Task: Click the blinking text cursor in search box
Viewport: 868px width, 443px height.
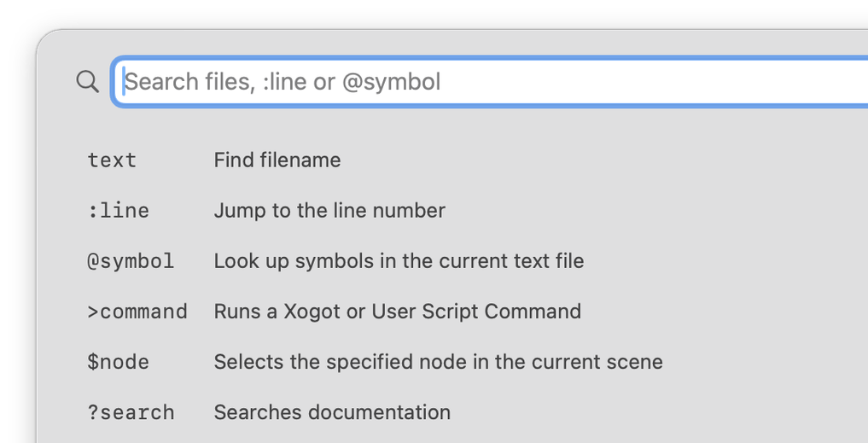Action: point(124,81)
